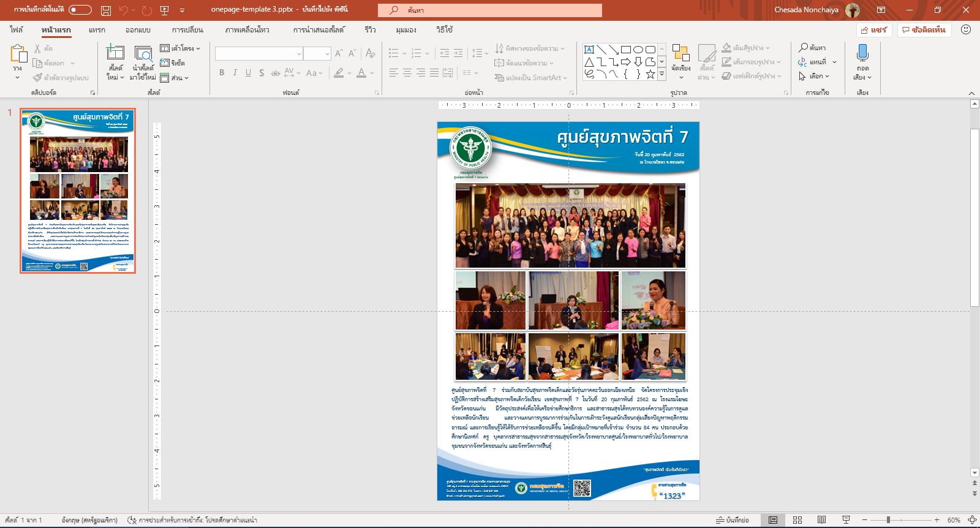Click the วาง (Paste) clipboard icon
Screen dimensions: 980x528
coord(18,55)
